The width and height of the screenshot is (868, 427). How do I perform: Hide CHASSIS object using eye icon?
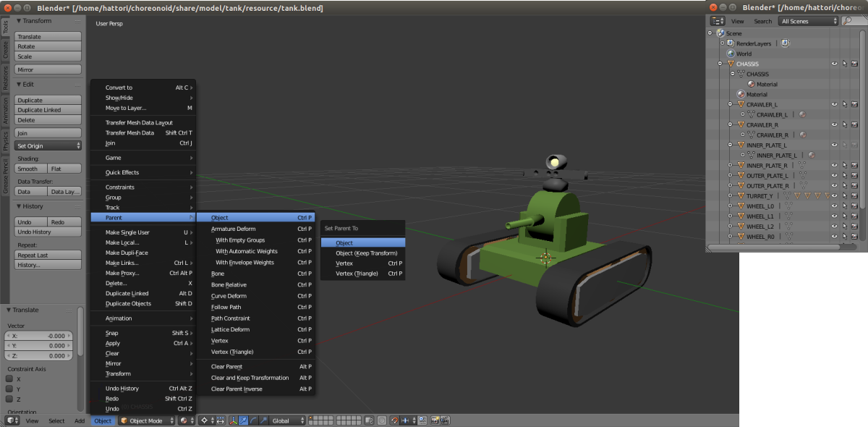(834, 64)
